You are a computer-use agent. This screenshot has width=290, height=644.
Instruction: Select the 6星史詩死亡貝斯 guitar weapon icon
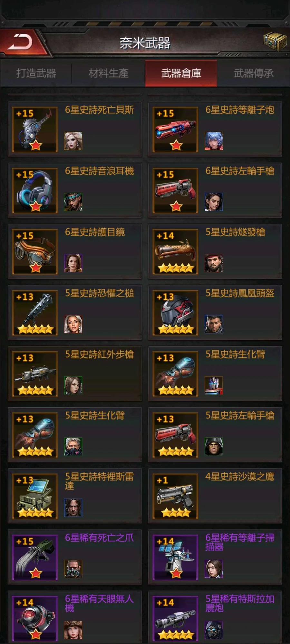pos(35,129)
